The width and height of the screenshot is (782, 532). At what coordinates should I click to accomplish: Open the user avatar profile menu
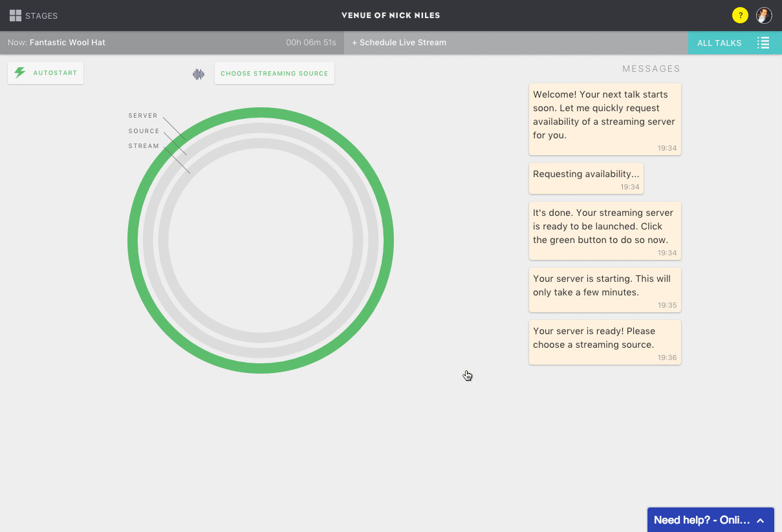tap(764, 16)
